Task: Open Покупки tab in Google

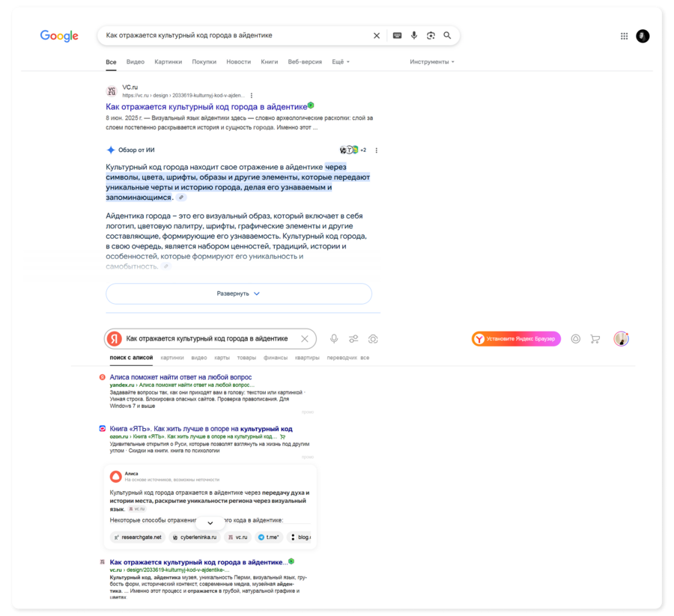Action: [204, 62]
